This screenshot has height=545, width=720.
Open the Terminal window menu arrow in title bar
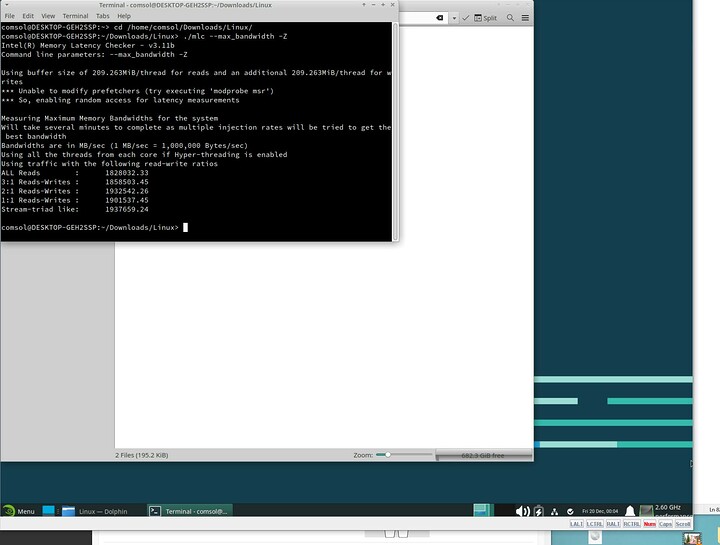coord(6,5)
